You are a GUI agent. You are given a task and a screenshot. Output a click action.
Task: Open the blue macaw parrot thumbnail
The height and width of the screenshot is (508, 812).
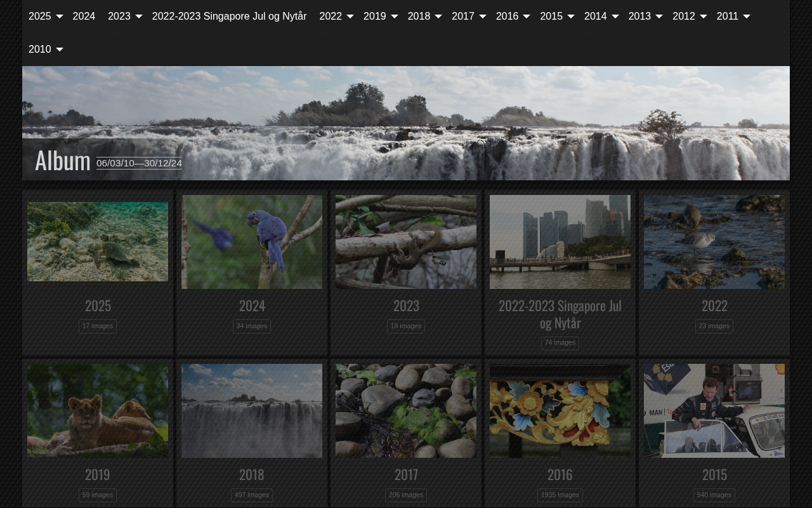(252, 241)
